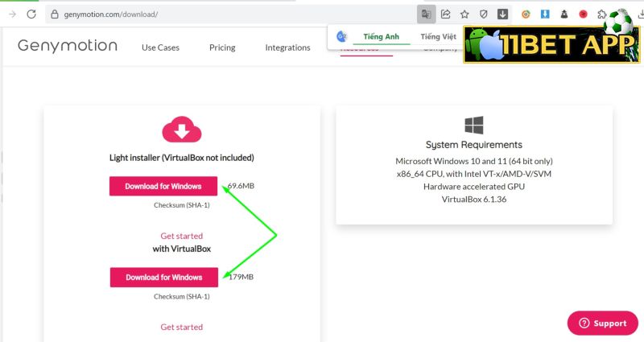Click the 'System Requirements' heading

(474, 145)
